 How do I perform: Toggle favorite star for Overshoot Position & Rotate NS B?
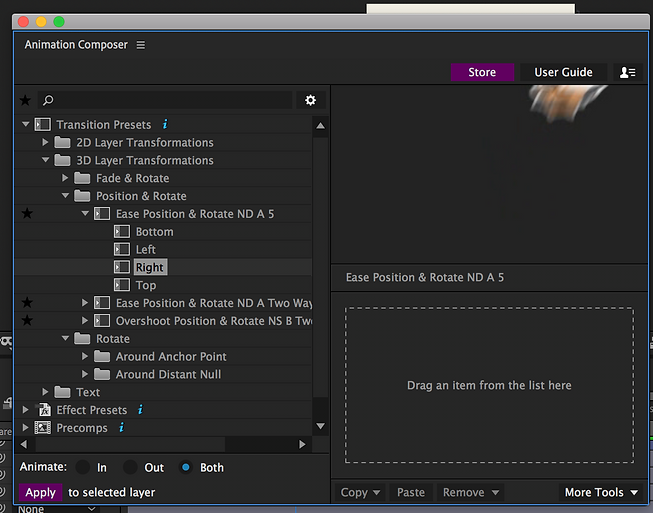coord(27,321)
